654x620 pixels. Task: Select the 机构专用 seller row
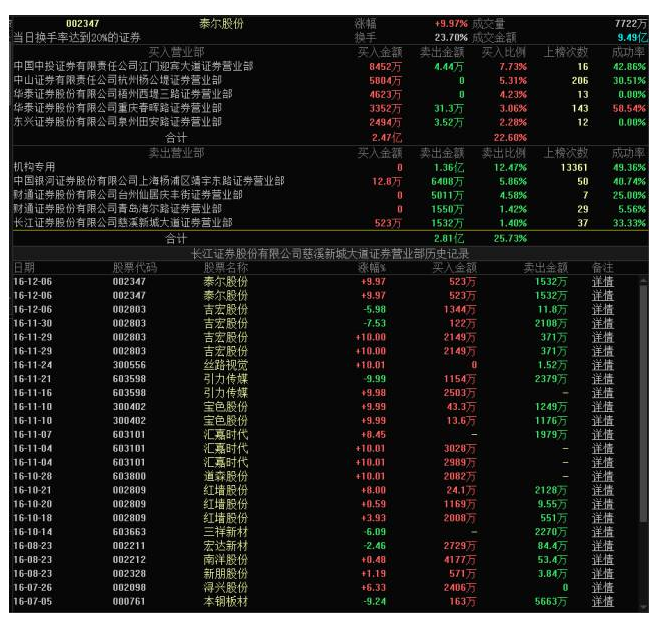330,167
